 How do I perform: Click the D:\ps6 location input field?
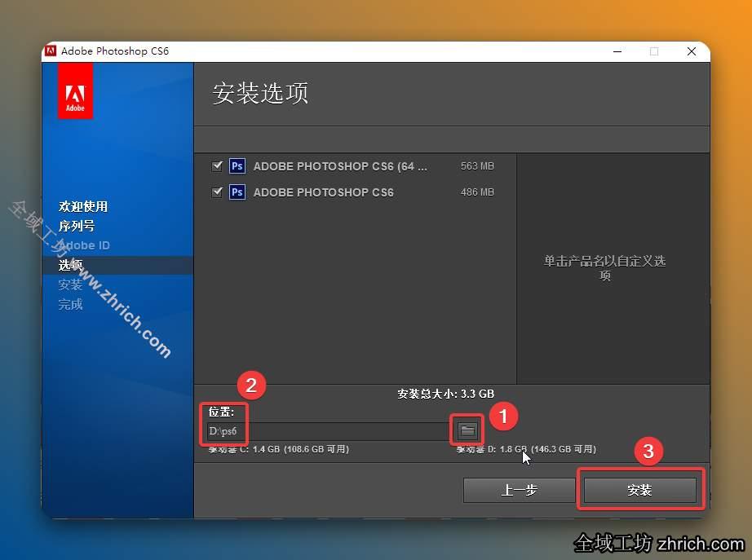[x=329, y=431]
